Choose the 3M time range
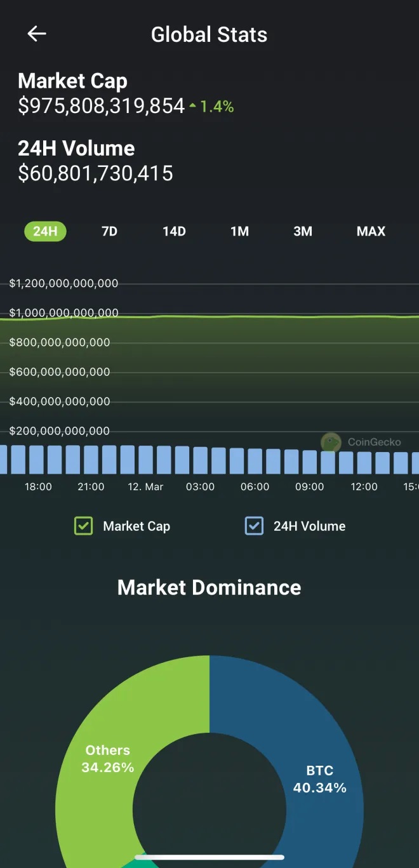 coord(303,231)
